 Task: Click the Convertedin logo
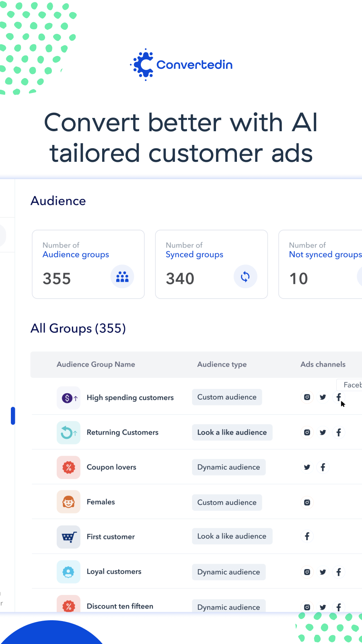click(181, 65)
